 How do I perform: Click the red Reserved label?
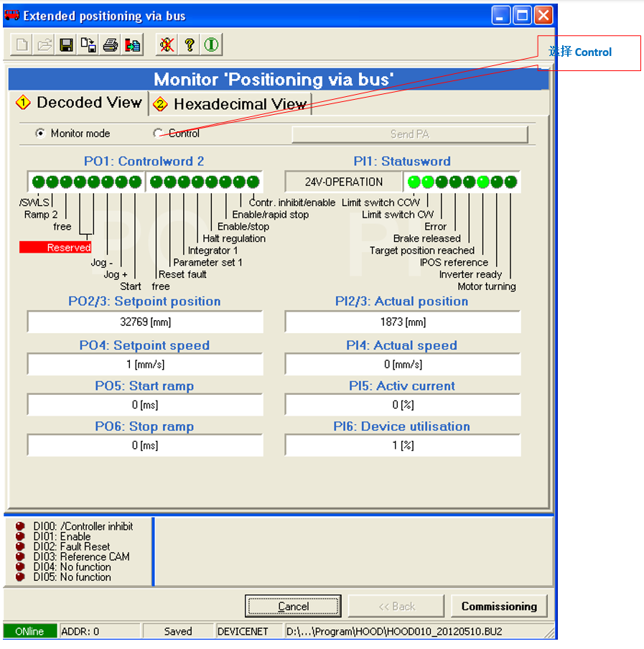pos(55,248)
